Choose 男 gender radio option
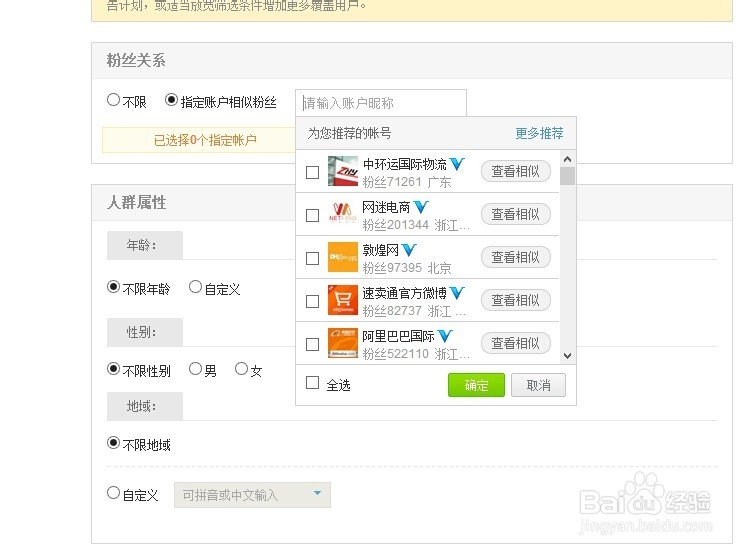Image resolution: width=756 pixels, height=553 pixels. pyautogui.click(x=195, y=369)
